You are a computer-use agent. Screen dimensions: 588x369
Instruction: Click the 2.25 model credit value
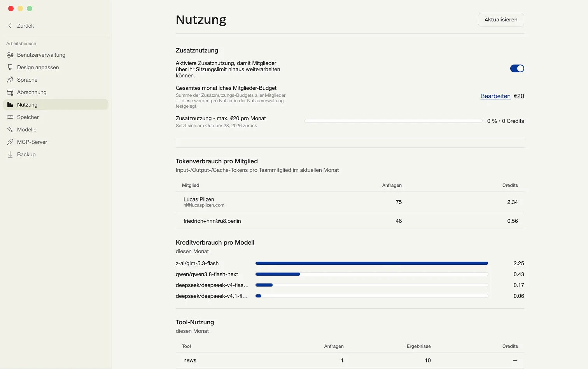coord(519,263)
